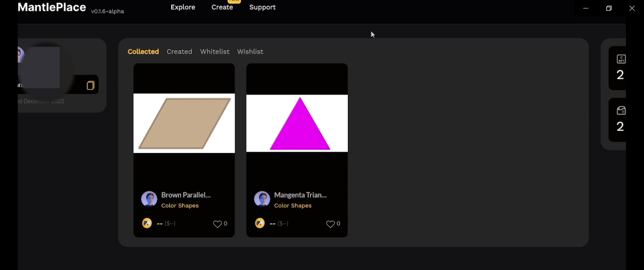This screenshot has height=270, width=644.
Task: Switch to the Collected tab
Action: point(143,51)
